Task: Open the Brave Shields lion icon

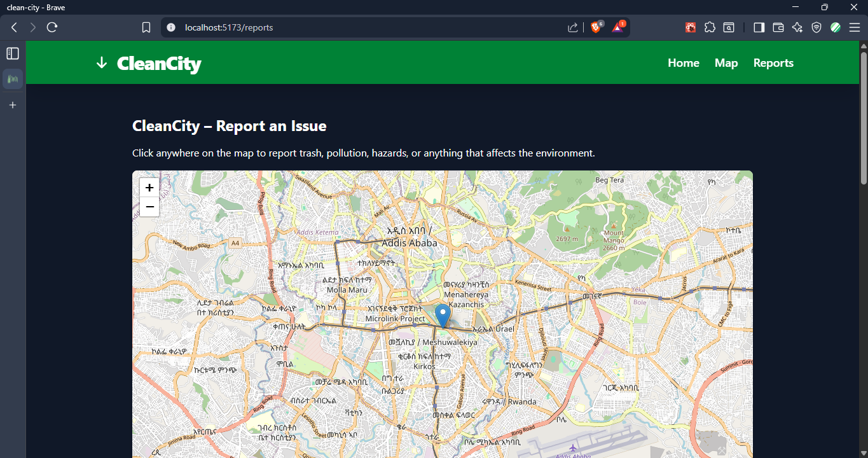Action: [596, 27]
